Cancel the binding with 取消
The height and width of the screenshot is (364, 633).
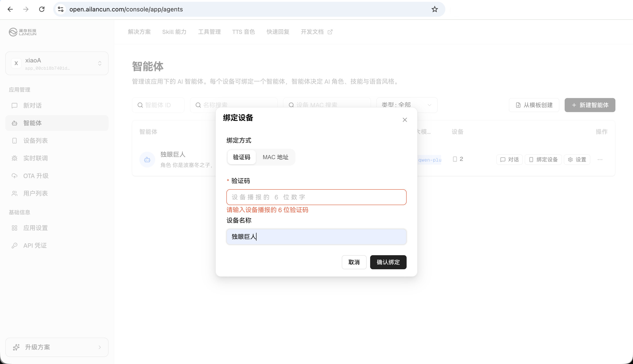(354, 262)
